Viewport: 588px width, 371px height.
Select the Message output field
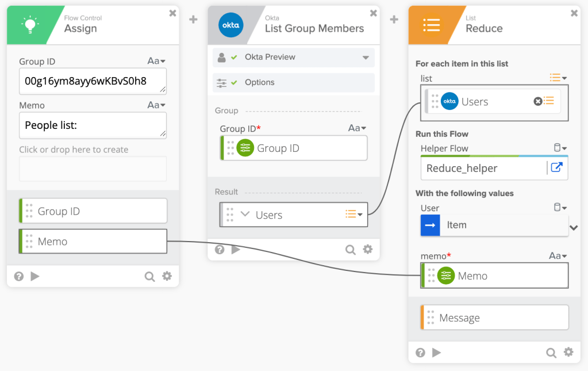tap(494, 318)
